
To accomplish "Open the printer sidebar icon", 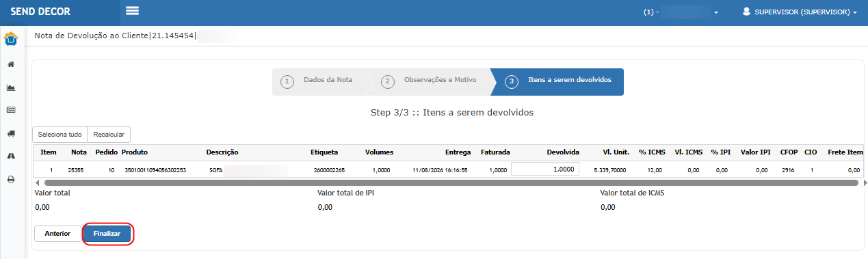I will coord(11,179).
